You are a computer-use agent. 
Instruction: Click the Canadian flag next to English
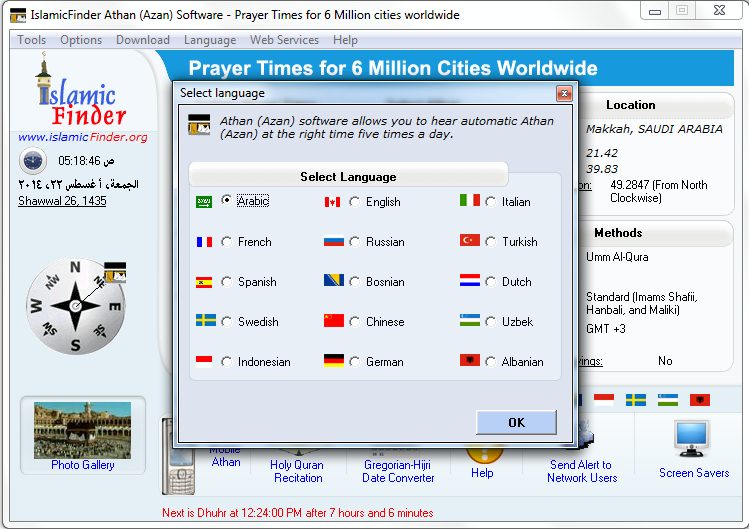coord(332,202)
